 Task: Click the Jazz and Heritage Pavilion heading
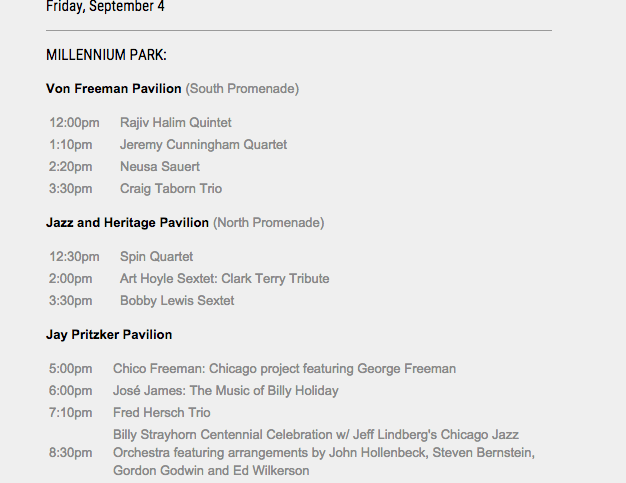tap(127, 223)
